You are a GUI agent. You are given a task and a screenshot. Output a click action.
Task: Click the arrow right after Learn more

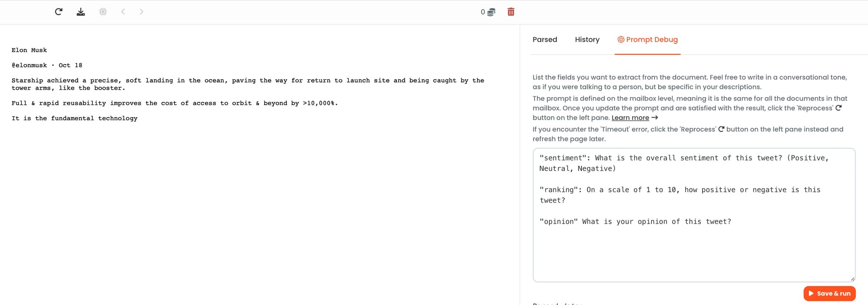[x=654, y=118]
